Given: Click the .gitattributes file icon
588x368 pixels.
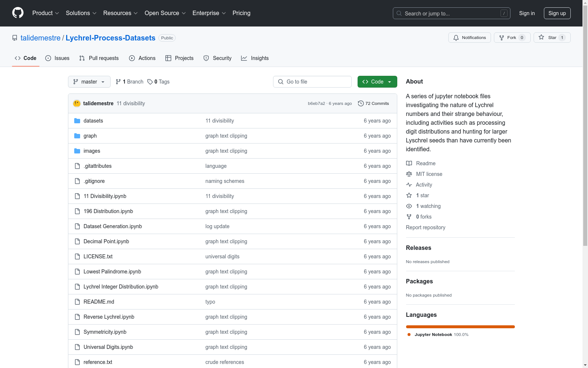Looking at the screenshot, I should 77,166.
